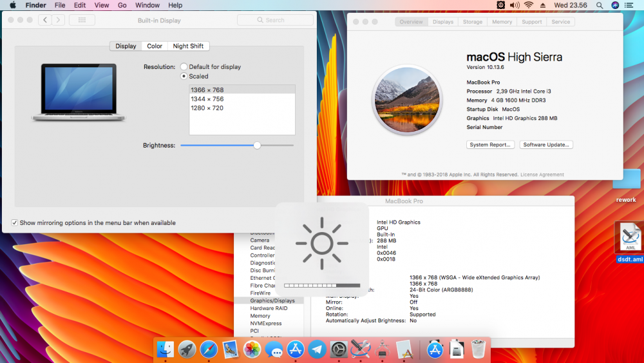The width and height of the screenshot is (644, 363).
Task: Adjust the Brightness slider
Action: click(257, 145)
